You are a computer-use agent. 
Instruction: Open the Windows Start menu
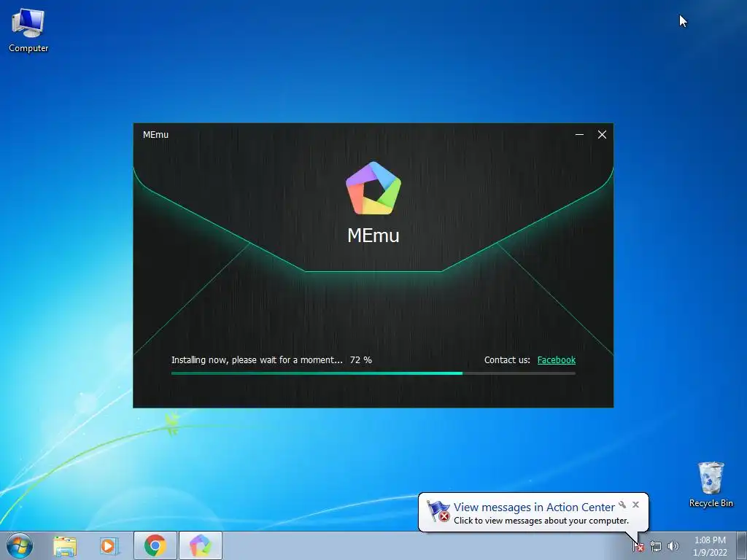click(x=20, y=545)
